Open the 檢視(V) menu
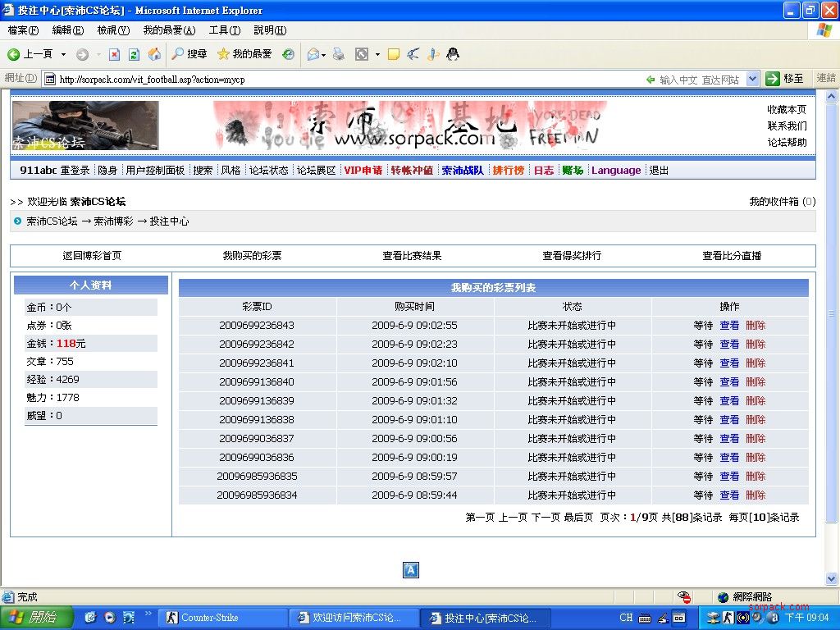Screen dimensions: 840x630 113,30
